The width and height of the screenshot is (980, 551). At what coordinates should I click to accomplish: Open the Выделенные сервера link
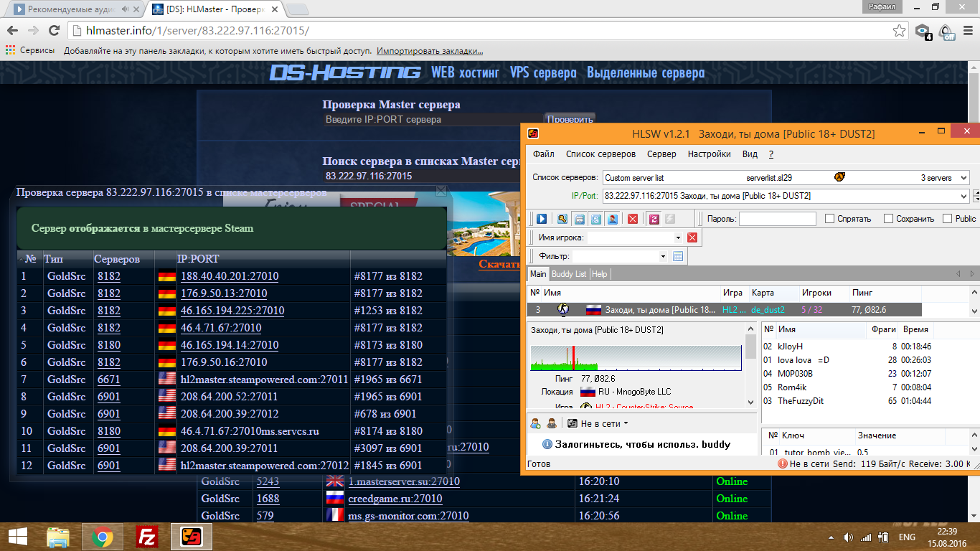(646, 72)
